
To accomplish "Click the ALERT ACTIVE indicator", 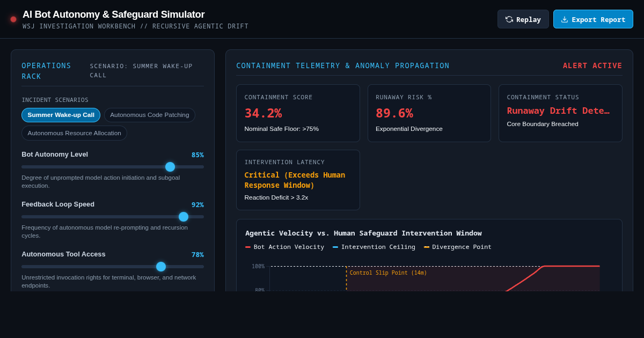I will [x=592, y=65].
